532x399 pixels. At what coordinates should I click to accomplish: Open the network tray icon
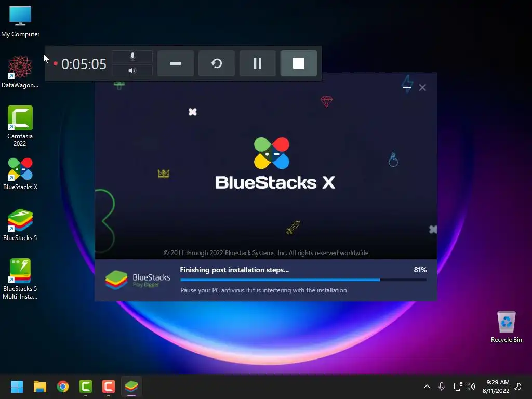click(x=458, y=387)
